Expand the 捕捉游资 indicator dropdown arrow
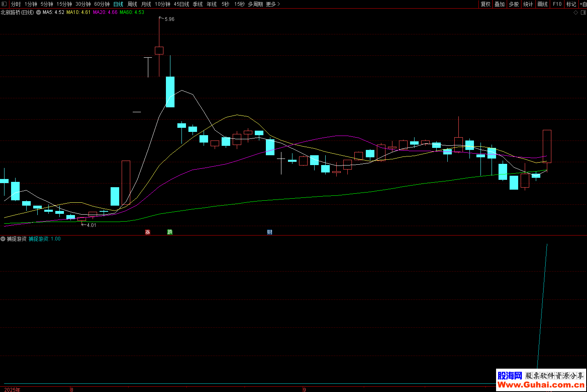The image size is (587, 392). click(x=3, y=239)
